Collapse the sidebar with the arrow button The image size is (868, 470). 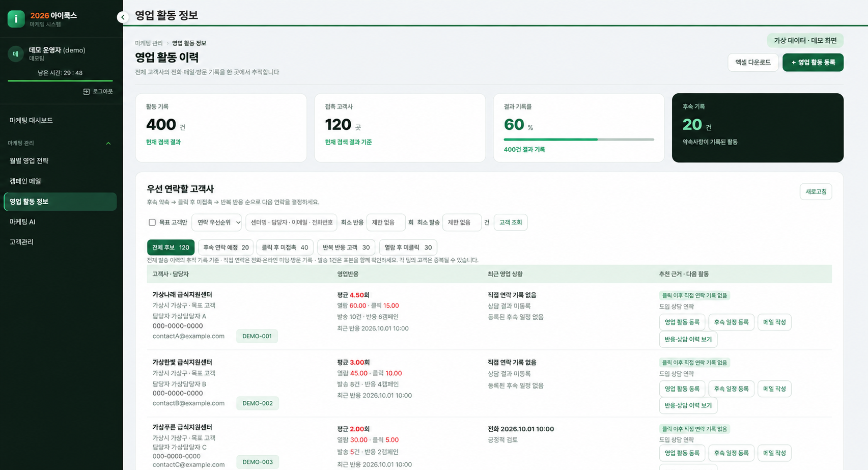pyautogui.click(x=123, y=17)
